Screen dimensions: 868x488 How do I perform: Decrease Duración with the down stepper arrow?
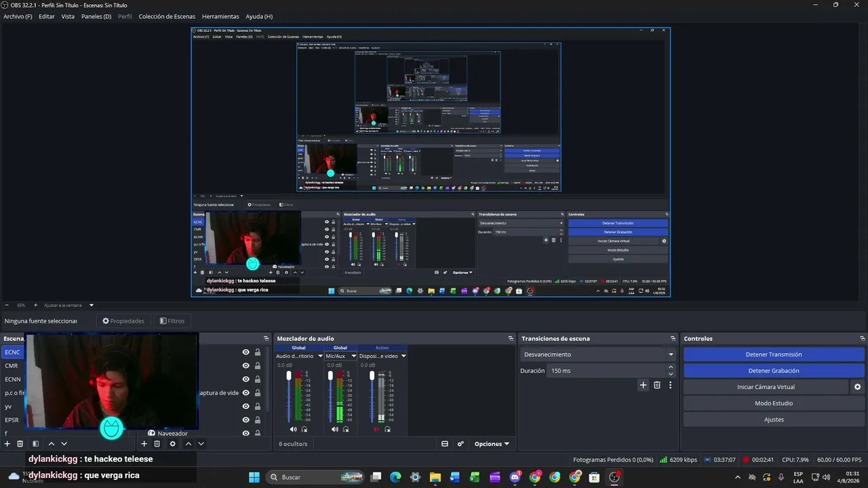[x=671, y=374]
